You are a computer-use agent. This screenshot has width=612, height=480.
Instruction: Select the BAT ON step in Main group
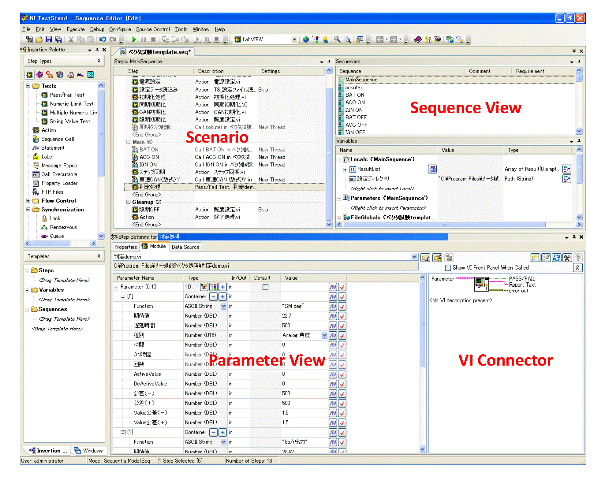pos(149,149)
